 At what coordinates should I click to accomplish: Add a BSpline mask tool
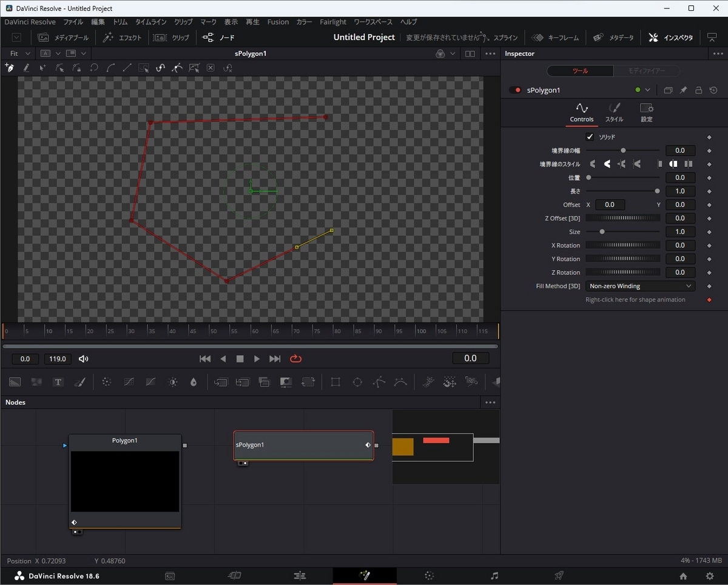pyautogui.click(x=400, y=382)
